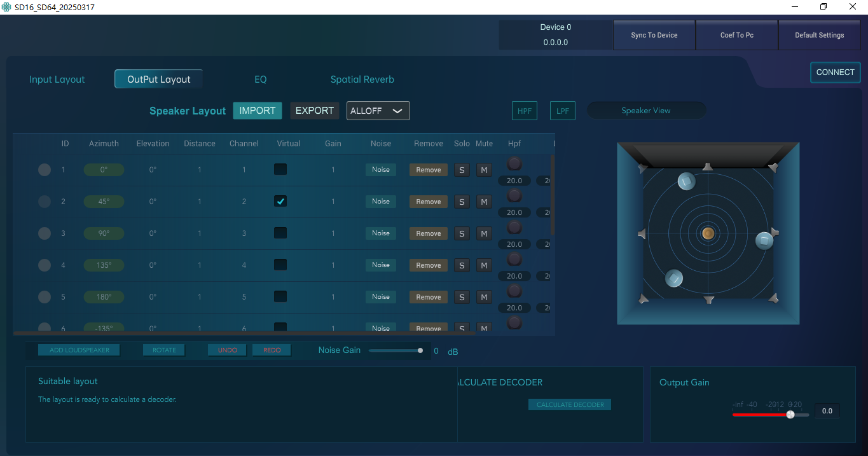
Task: Solo speaker ID 5 with S icon
Action: click(462, 297)
